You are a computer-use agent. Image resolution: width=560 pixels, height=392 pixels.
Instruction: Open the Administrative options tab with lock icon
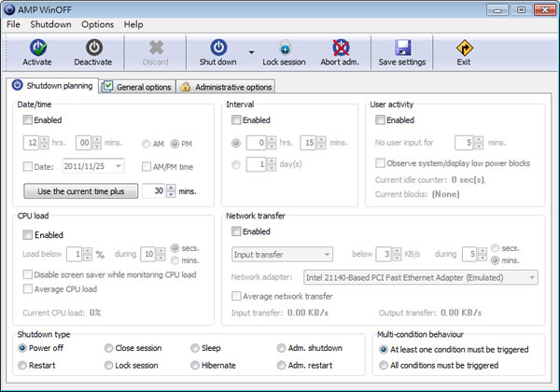[226, 87]
